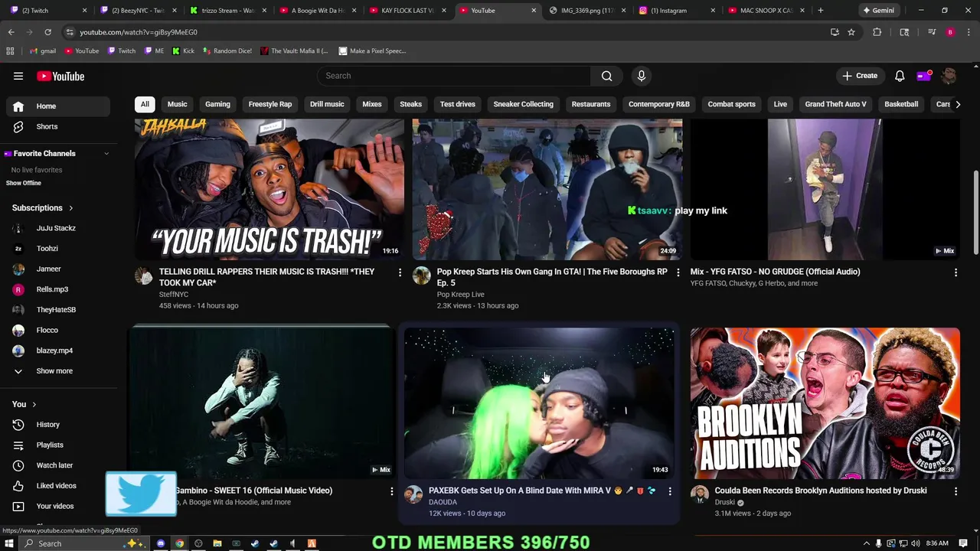Click the YouTube logo
This screenshot has height=551, width=980.
tap(60, 76)
